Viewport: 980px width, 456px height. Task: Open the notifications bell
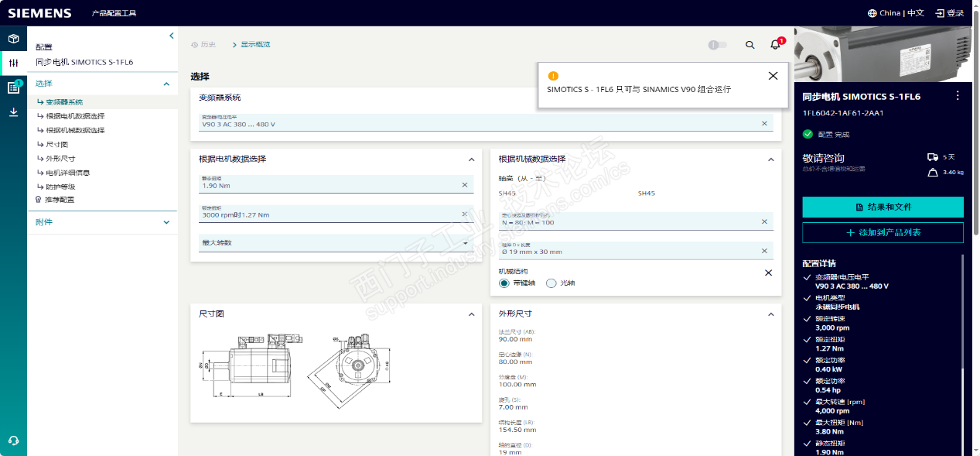pos(775,45)
